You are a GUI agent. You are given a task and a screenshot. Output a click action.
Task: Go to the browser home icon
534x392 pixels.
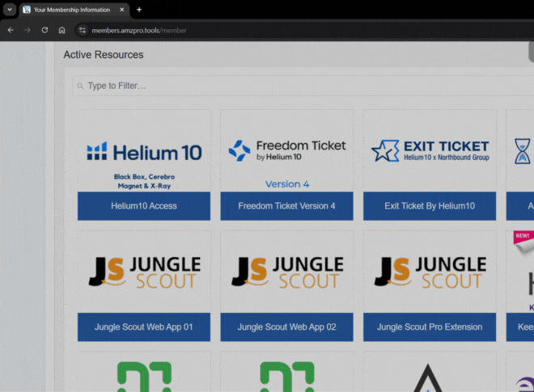coord(61,30)
